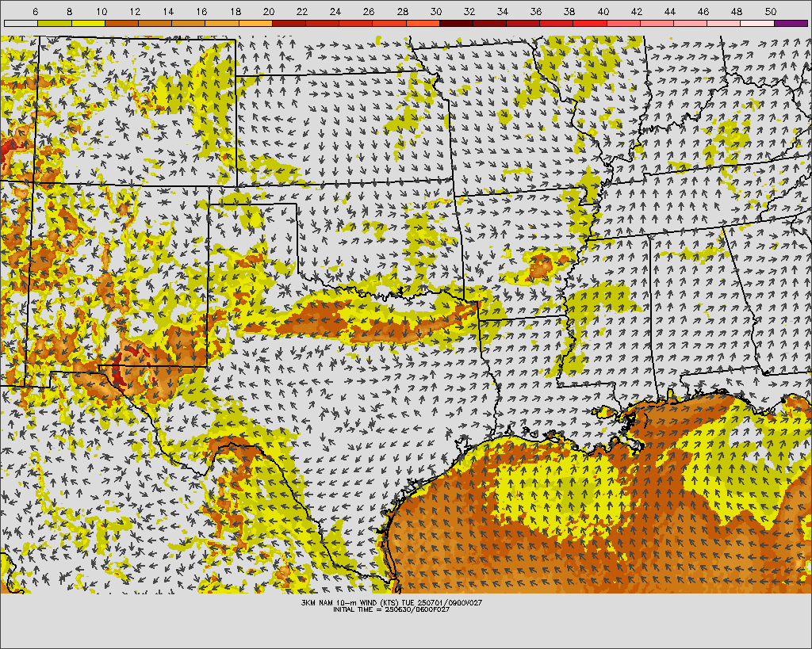This screenshot has width=812, height=649.
Task: Click the 26-28 knots legend swatch
Action: (x=389, y=23)
